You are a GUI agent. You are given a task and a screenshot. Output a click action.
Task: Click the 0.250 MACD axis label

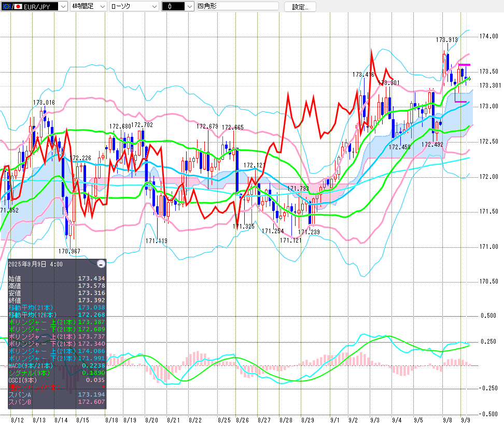click(488, 342)
